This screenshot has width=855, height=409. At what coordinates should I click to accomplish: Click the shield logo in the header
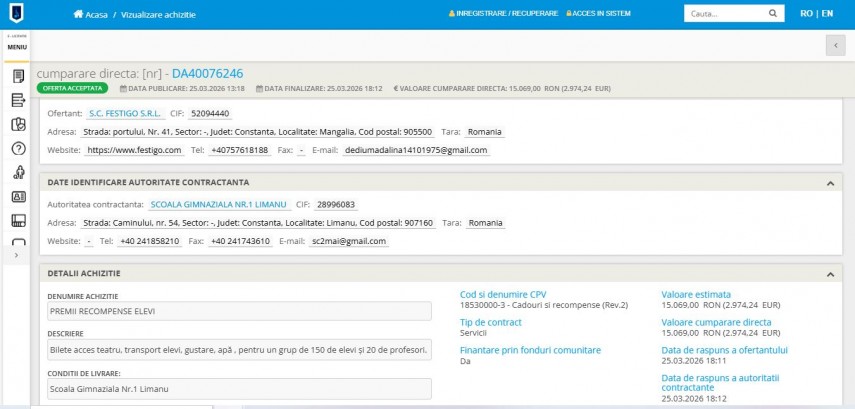[x=17, y=14]
